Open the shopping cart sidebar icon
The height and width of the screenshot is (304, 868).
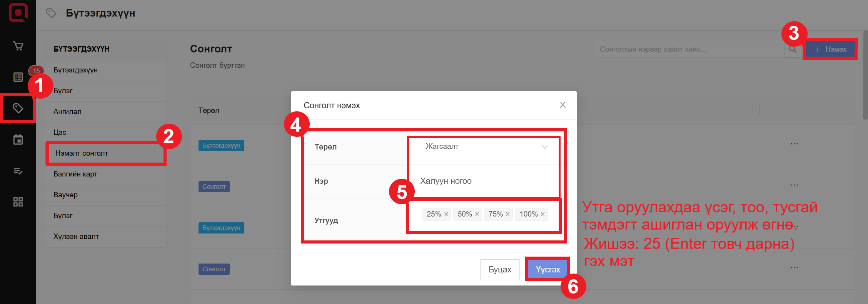pos(18,46)
